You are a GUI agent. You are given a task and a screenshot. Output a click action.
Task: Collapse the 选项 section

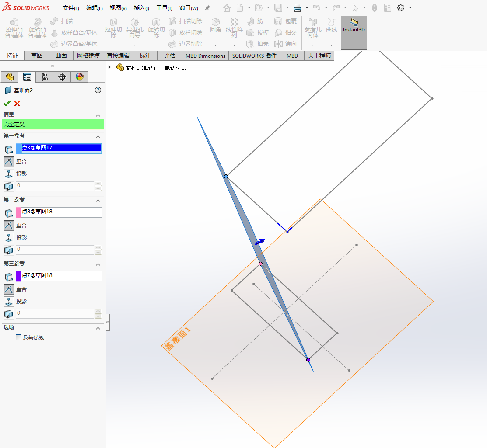(98, 328)
